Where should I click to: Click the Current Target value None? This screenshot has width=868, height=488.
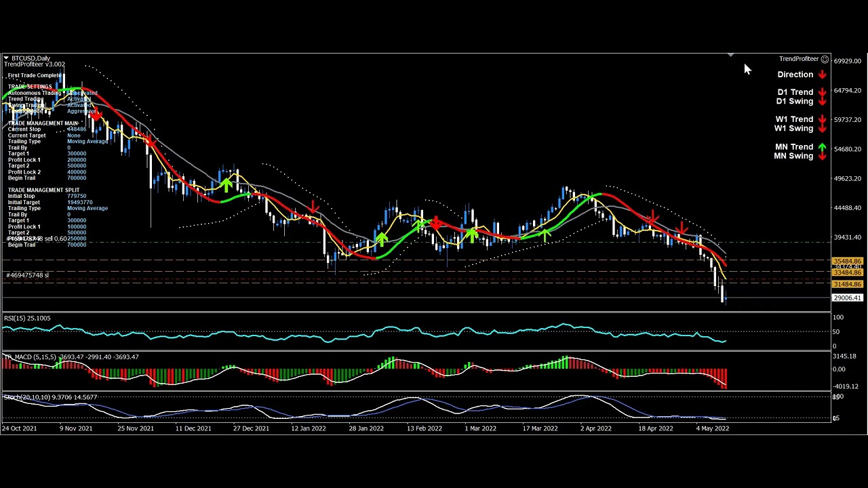coord(73,136)
